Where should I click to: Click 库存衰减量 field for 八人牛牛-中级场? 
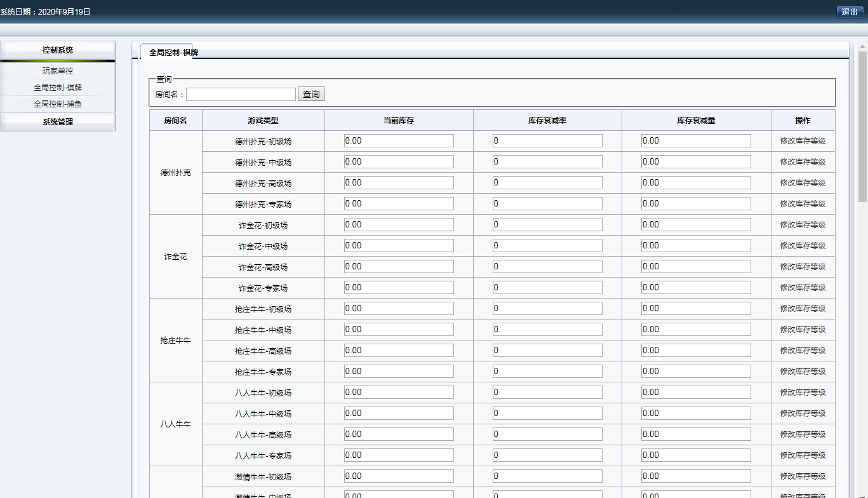pos(696,414)
